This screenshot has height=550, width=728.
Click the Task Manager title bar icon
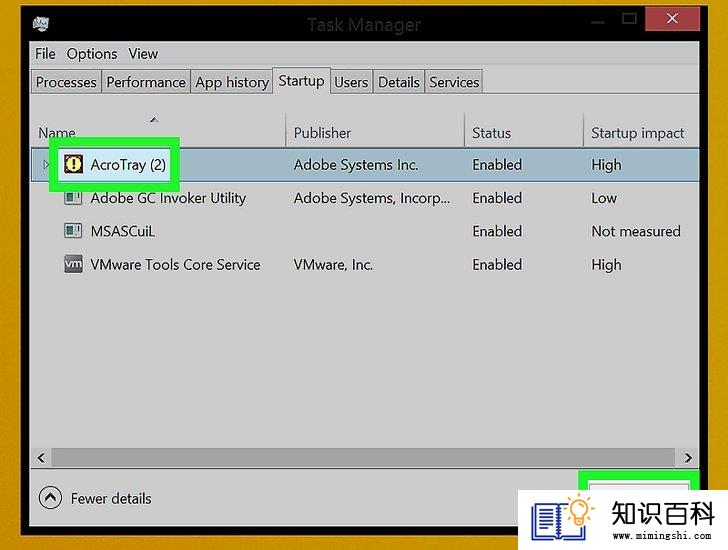pos(41,23)
